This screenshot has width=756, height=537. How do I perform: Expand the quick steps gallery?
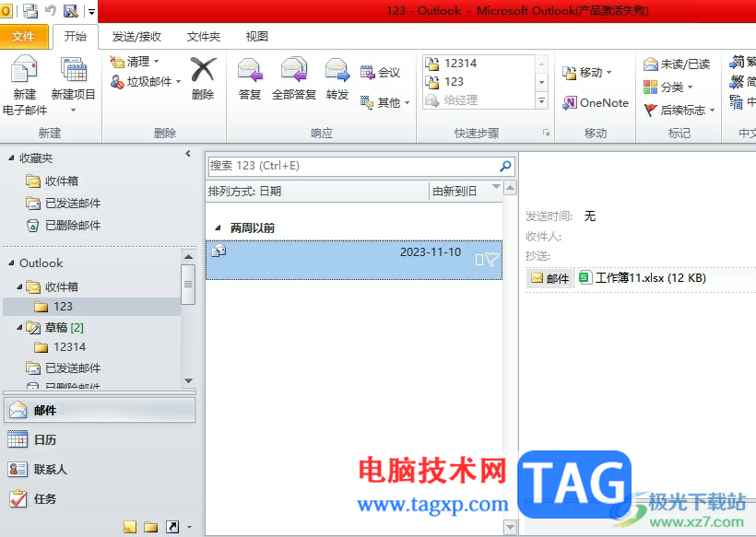point(542,100)
